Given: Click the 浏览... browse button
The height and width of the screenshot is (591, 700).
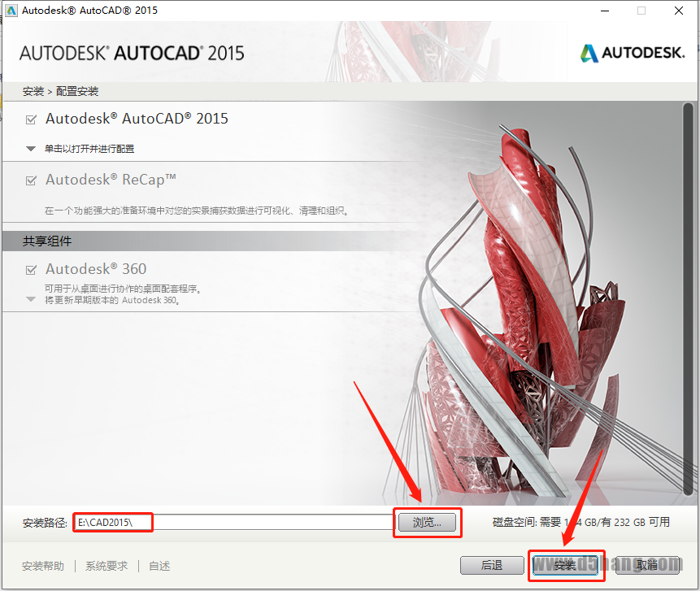Looking at the screenshot, I should (x=427, y=522).
